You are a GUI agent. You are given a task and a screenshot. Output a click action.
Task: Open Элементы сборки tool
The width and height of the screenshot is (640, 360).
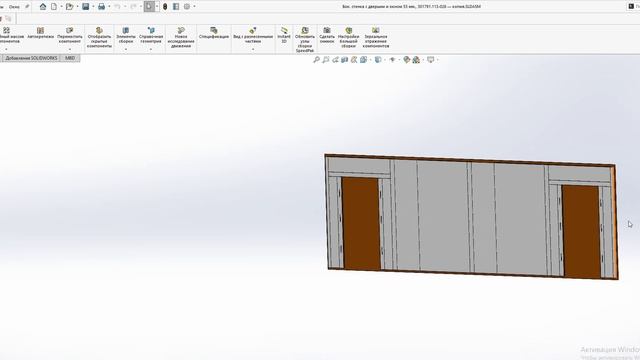pos(126,36)
